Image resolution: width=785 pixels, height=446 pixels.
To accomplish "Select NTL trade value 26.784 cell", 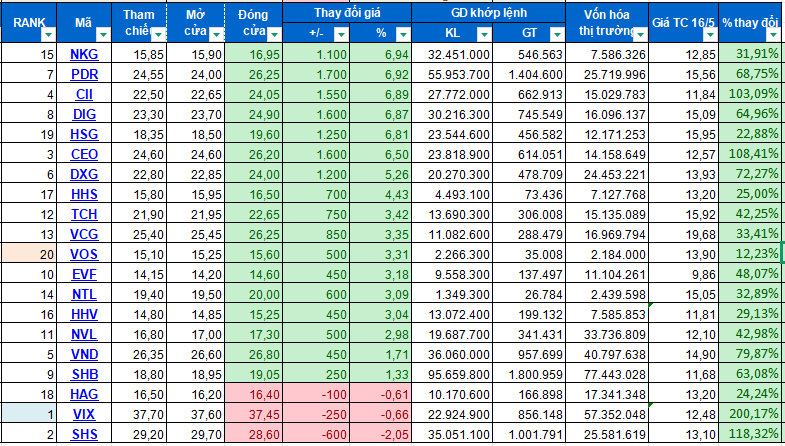I will pyautogui.click(x=529, y=294).
